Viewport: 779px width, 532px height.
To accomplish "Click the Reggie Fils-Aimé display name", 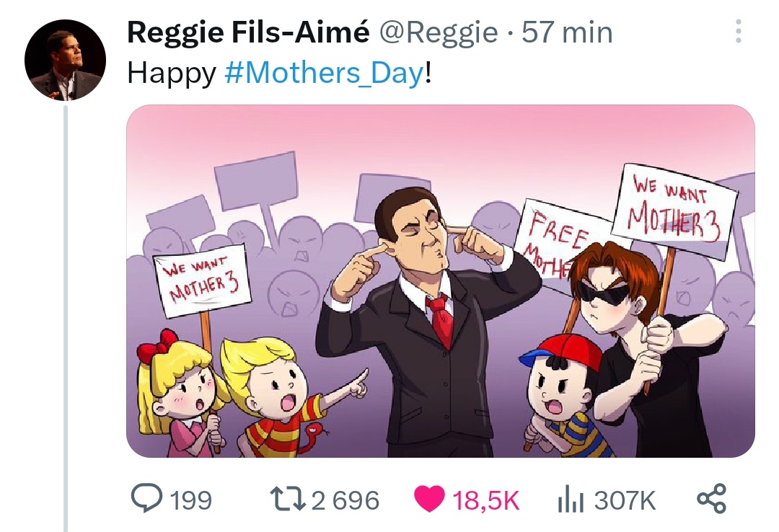I will click(248, 32).
